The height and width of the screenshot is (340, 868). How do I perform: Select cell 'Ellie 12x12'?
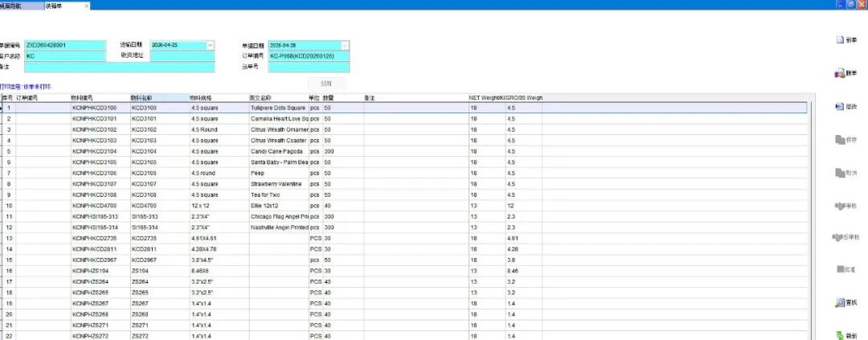click(278, 206)
